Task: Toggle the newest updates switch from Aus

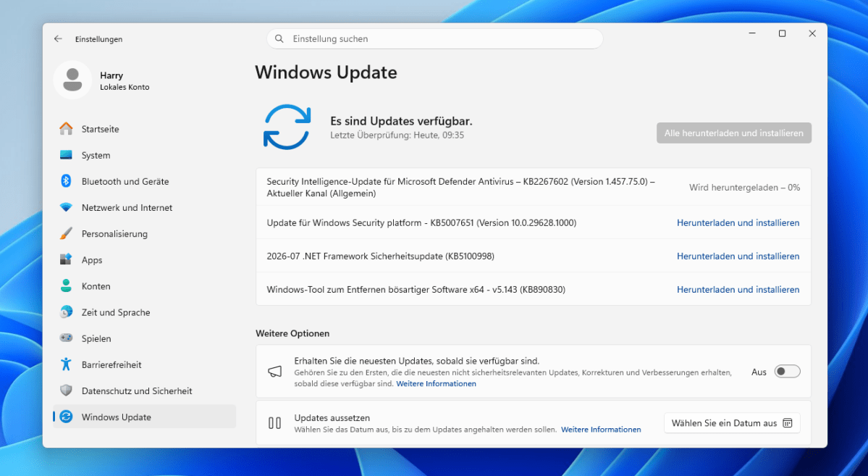Action: pos(787,372)
